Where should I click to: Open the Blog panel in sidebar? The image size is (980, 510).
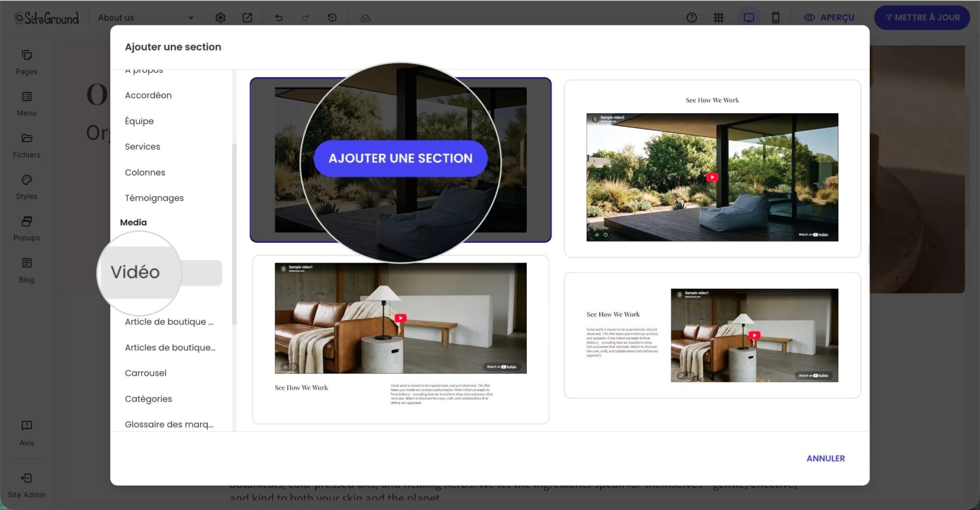click(27, 271)
